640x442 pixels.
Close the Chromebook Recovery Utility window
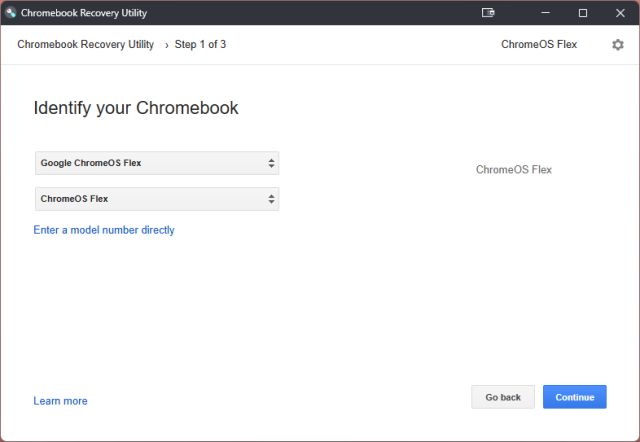click(620, 13)
